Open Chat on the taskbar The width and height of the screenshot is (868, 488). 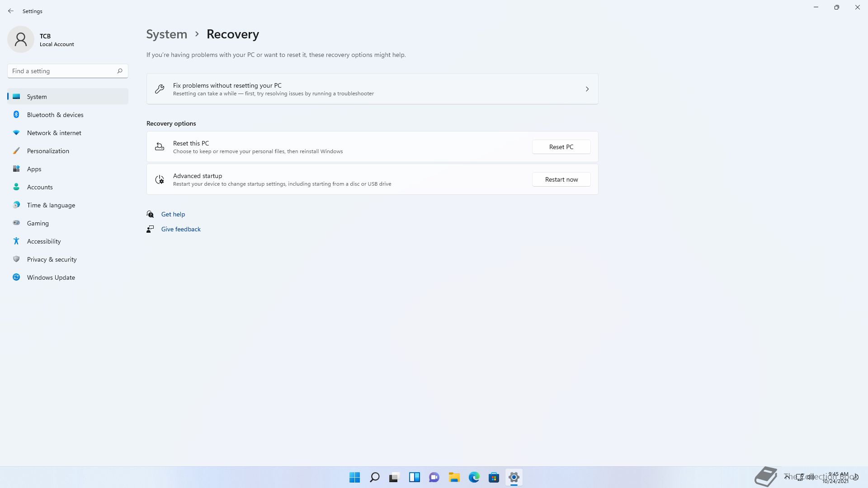[x=434, y=477]
